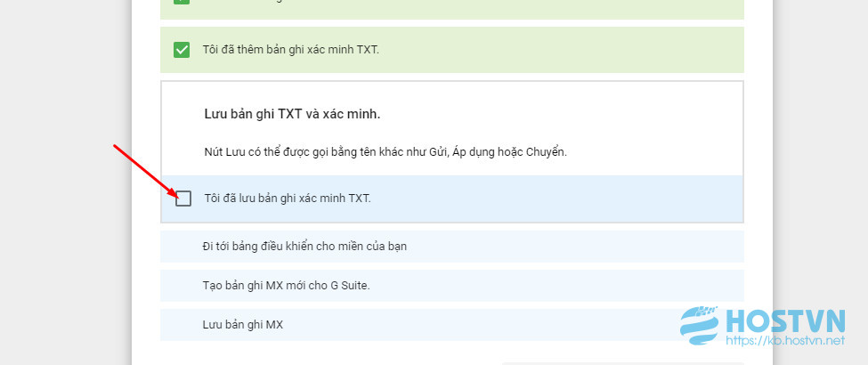Viewport: 868px width, 365px height.
Task: Click the 'Tôi đã thêm bản ghi xác minh TXT.' label
Action: (x=290, y=50)
